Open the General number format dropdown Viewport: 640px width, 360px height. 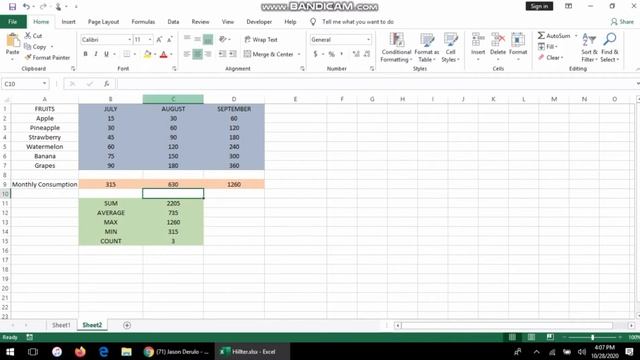pyautogui.click(x=369, y=40)
